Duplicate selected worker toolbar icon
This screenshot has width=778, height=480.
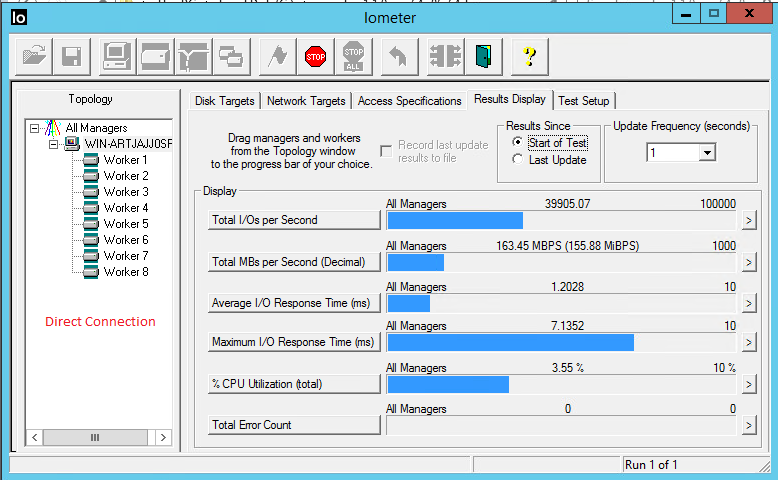pos(231,57)
